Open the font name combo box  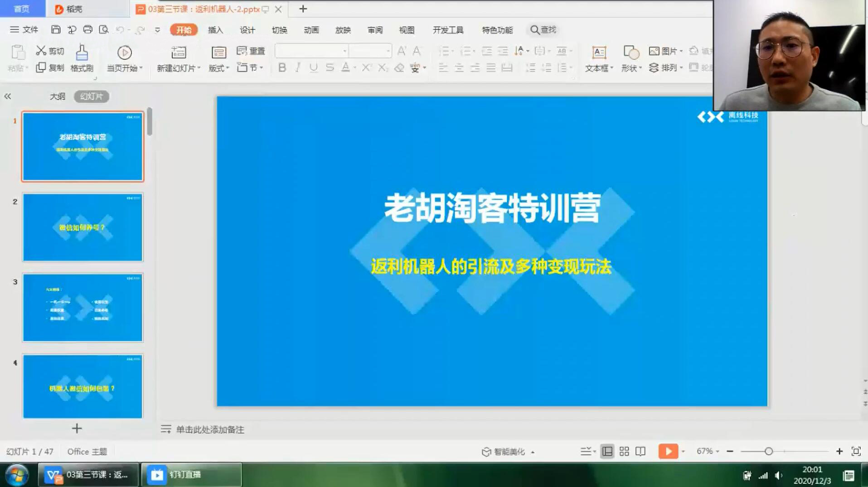coord(311,51)
